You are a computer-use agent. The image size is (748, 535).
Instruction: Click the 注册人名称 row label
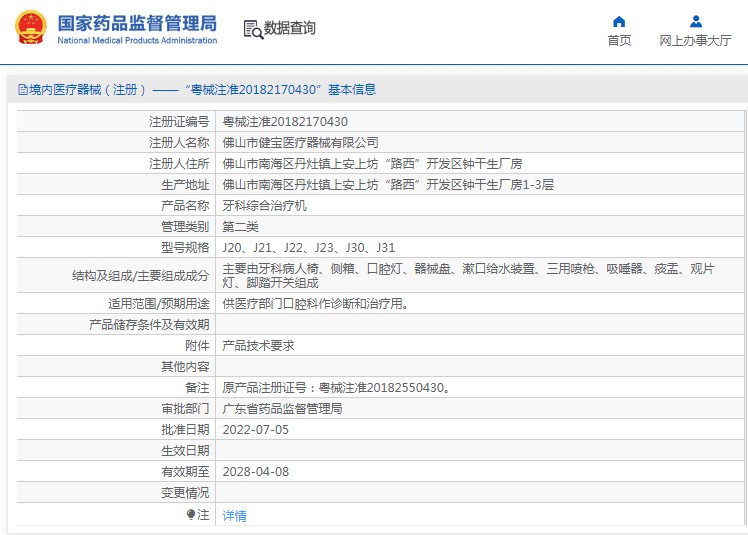179,143
